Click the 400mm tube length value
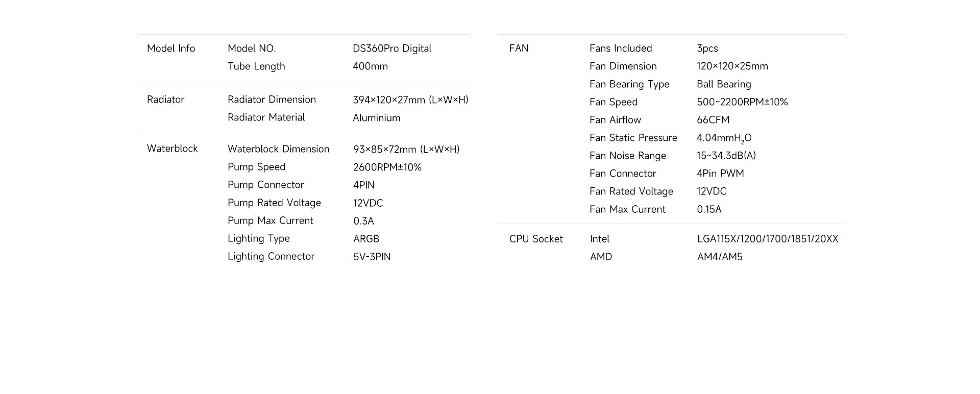980x394 pixels. coord(370,66)
